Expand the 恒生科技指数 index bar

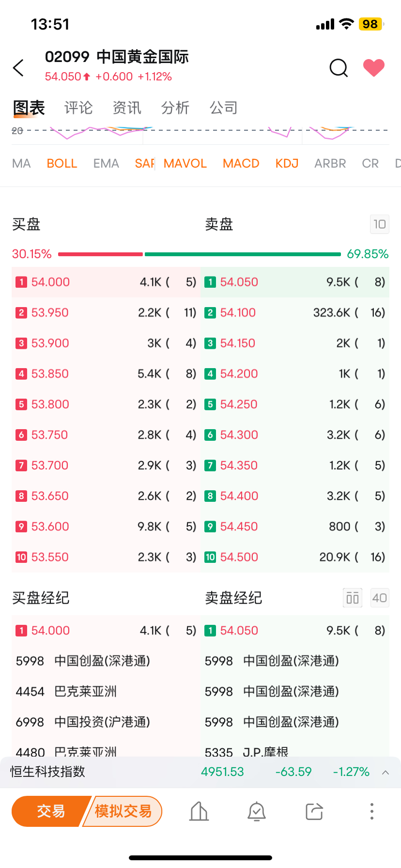386,772
